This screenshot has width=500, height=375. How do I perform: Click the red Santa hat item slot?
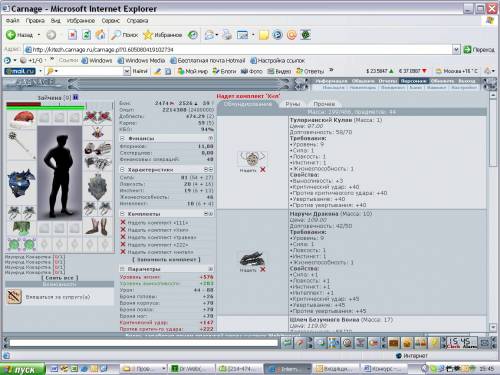click(22, 118)
